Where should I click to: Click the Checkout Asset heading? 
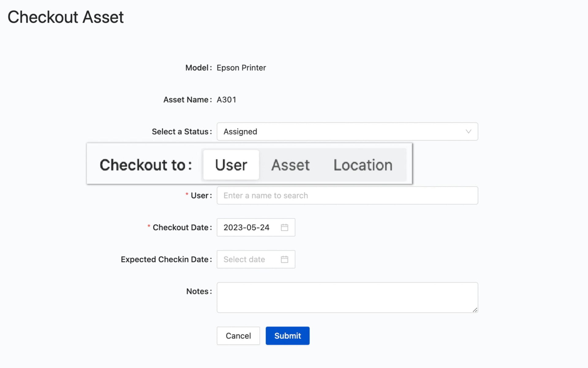[66, 17]
